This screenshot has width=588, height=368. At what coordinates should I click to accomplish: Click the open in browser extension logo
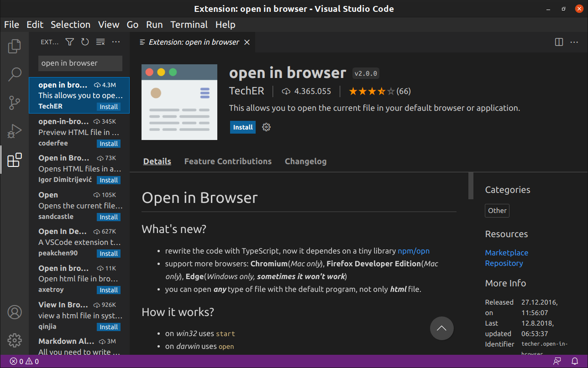click(179, 102)
